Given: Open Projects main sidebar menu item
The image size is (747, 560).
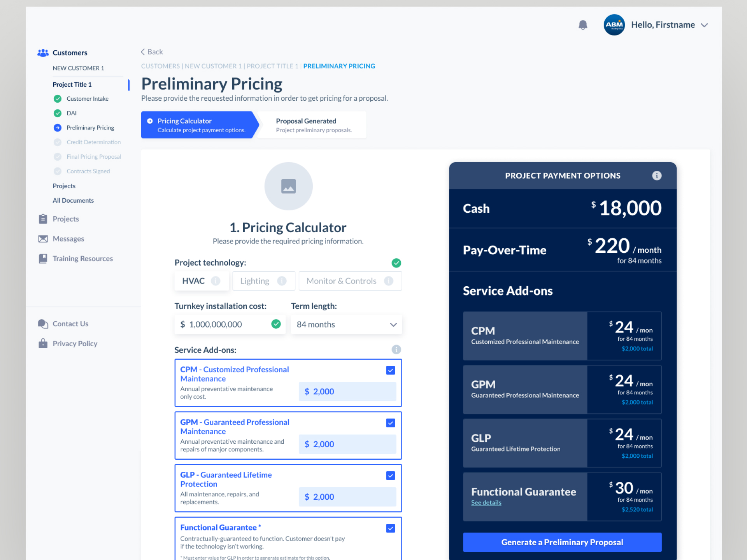Looking at the screenshot, I should point(66,219).
